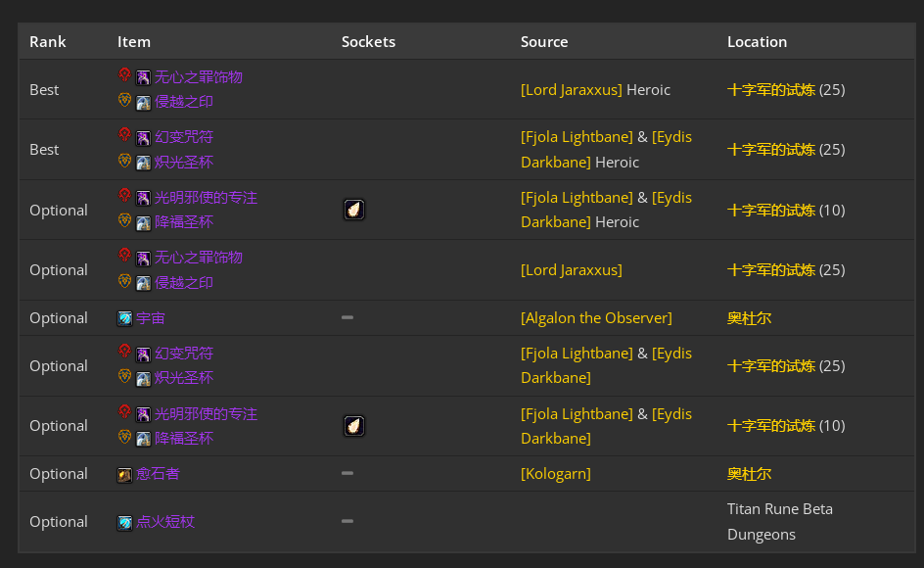Click Horde faction icon in Lord Jaraxxus Heroic row
Viewport: 924px width, 568px height.
coord(124,75)
